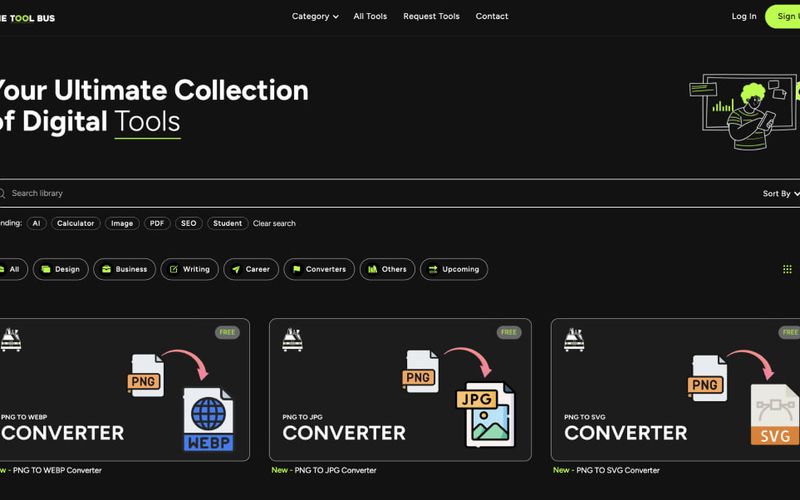Image resolution: width=800 pixels, height=500 pixels.
Task: Click the JPG file icon on converter card
Action: 486,414
